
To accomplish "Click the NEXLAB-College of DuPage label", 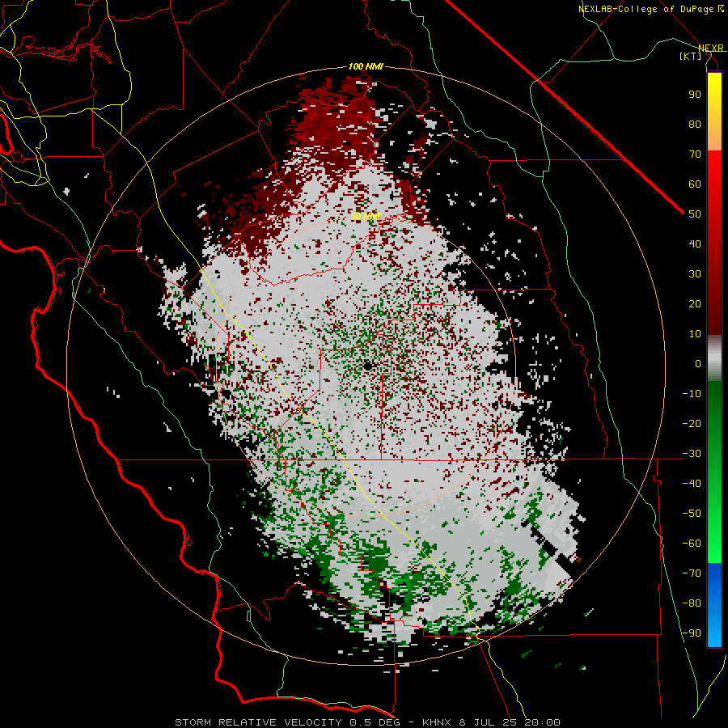I will (650, 9).
